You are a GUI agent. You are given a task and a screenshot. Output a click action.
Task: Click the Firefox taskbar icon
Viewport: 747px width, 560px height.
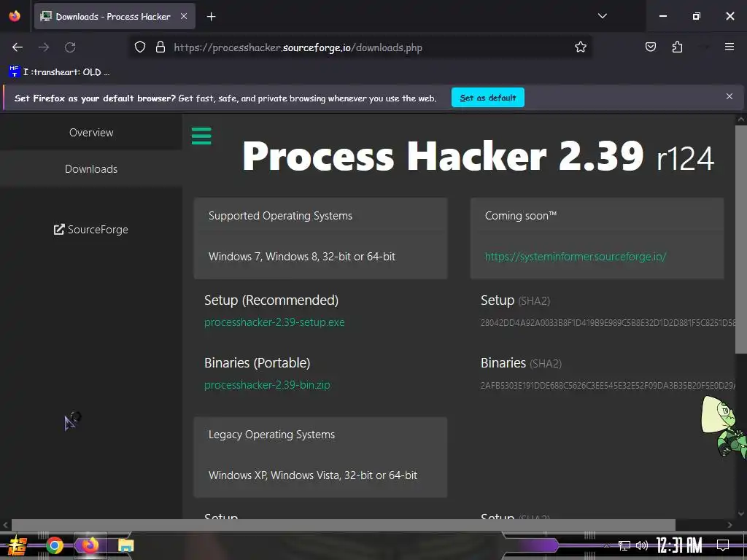pyautogui.click(x=90, y=545)
